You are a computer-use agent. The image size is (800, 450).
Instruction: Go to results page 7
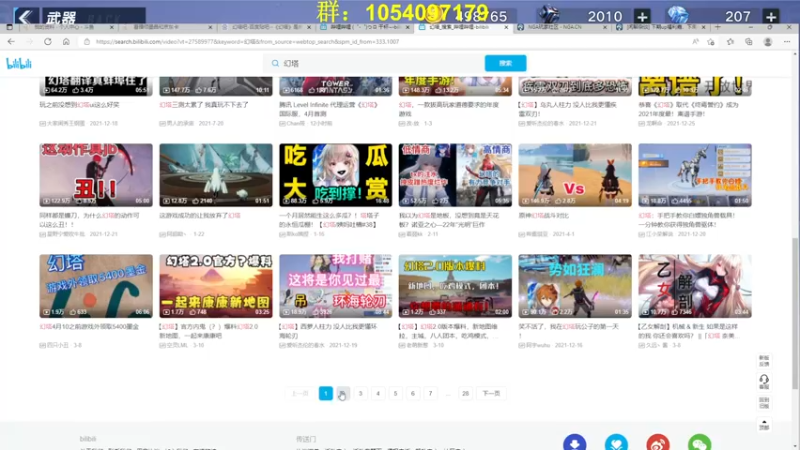pos(430,393)
